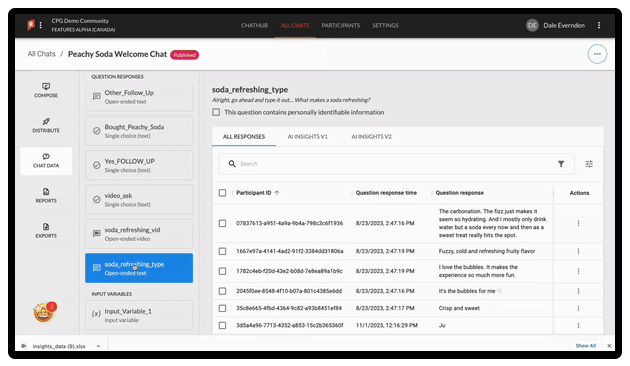Click 'Fuzzy, cold and refreshing fruity flavor' response
The width and height of the screenshot is (630, 366).
point(487,251)
